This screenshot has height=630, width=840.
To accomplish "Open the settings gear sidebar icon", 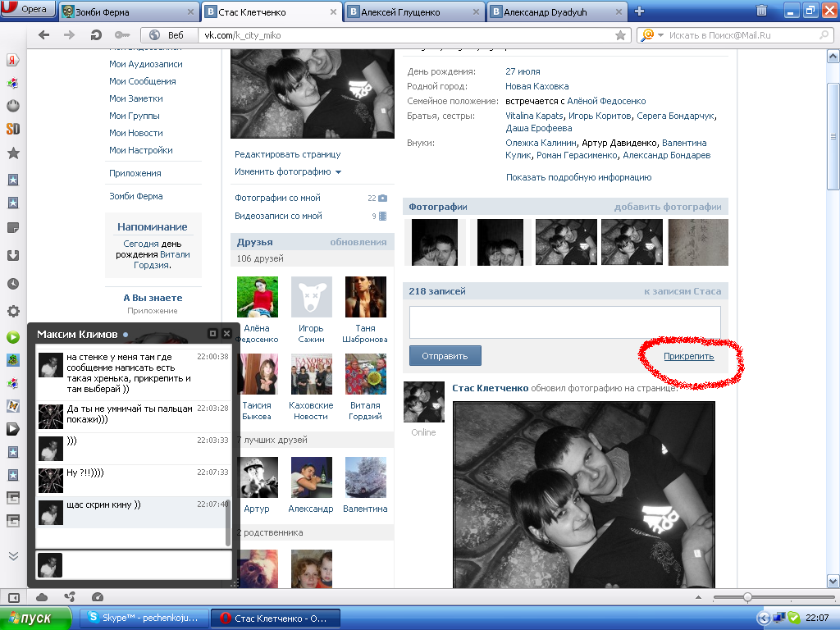I will click(13, 311).
